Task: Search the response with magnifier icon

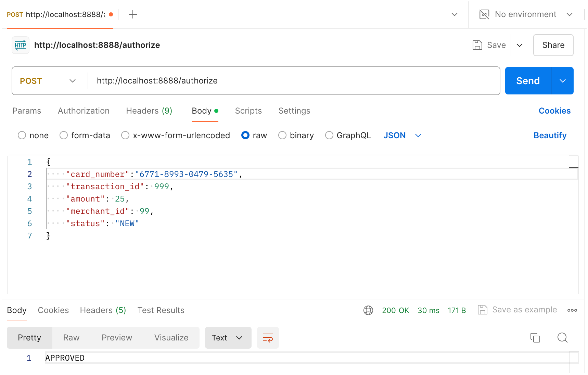Action: (562, 338)
